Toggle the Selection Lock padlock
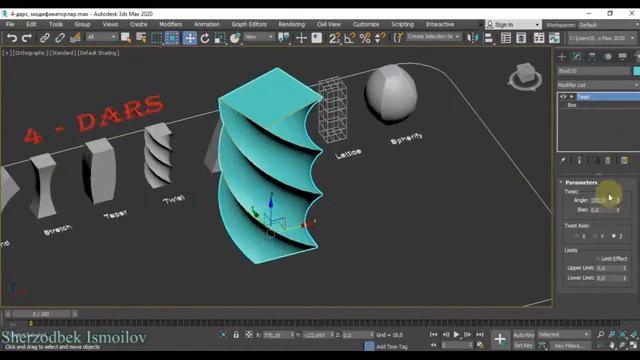Viewport: 640px width, 360px height. [x=236, y=335]
